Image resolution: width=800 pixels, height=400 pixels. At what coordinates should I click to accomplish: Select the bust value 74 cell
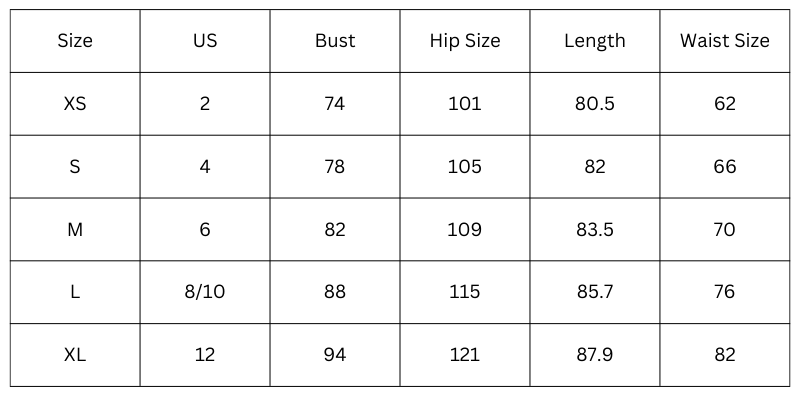(x=335, y=104)
